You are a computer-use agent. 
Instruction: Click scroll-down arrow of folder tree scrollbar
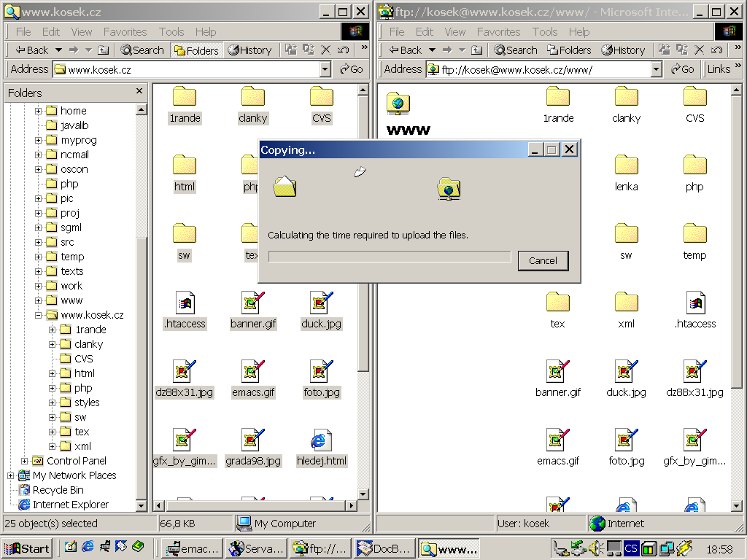click(x=141, y=505)
